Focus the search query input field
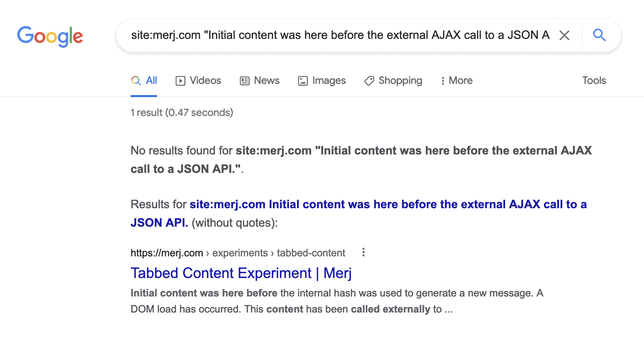The image size is (644, 337). coord(340,35)
